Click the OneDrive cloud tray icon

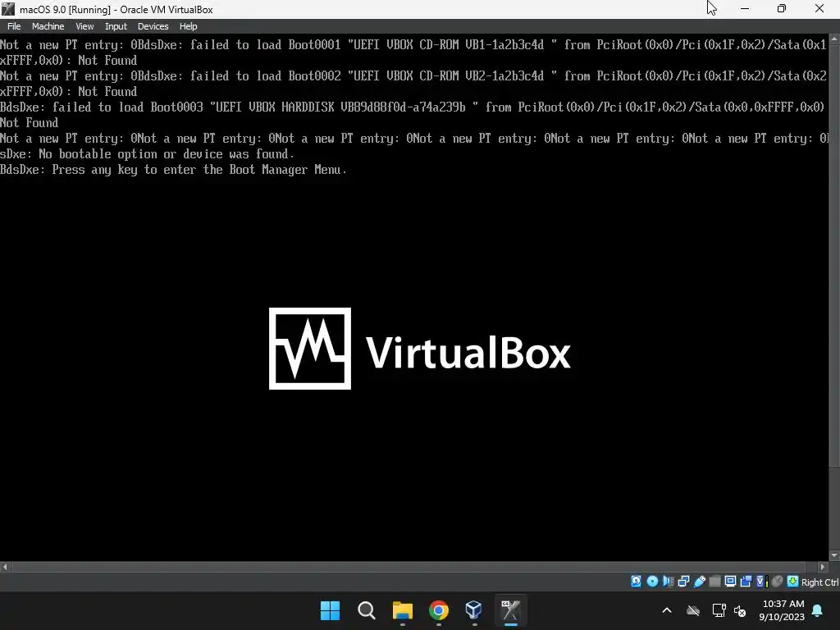point(693,610)
